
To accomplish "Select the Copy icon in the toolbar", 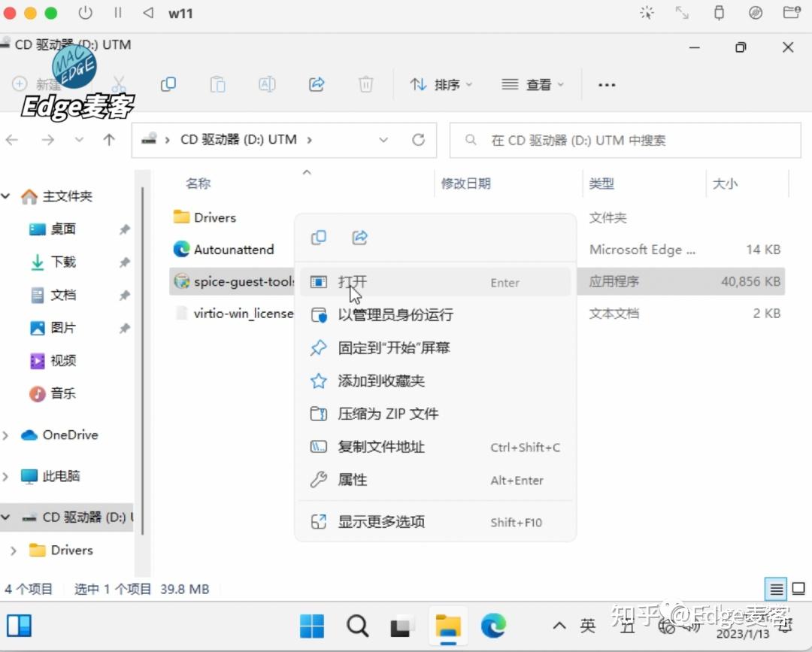I will click(x=168, y=84).
